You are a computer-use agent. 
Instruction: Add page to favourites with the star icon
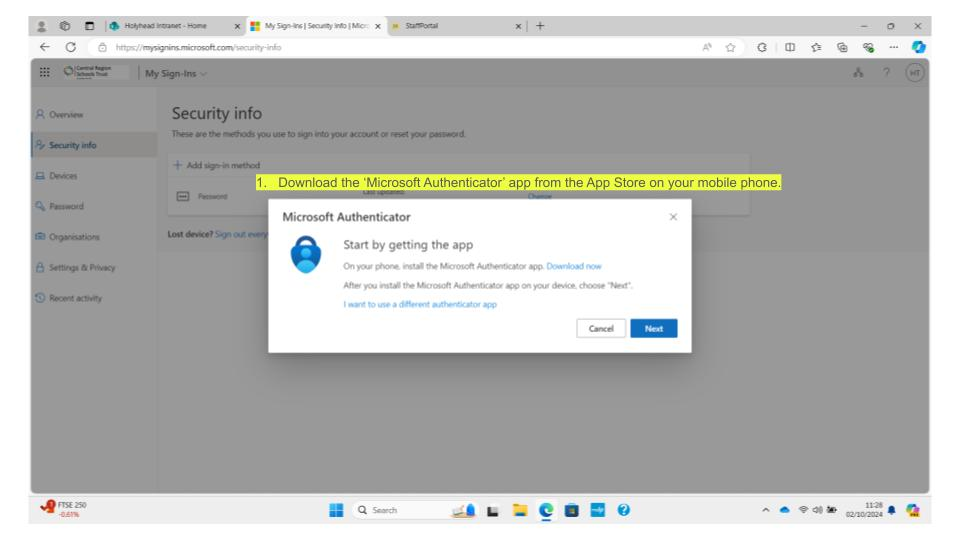click(730, 47)
